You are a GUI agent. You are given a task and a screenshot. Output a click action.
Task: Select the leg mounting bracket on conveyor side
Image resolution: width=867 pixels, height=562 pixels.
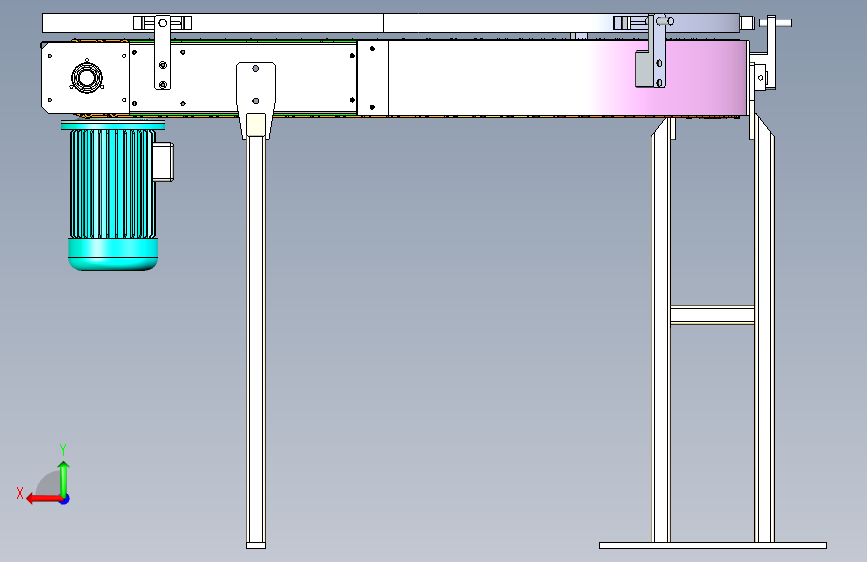(x=256, y=100)
